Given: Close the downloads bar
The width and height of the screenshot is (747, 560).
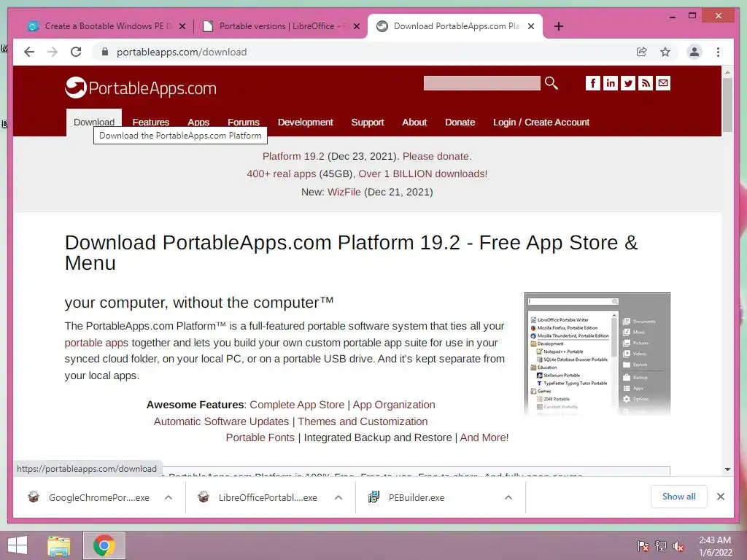Looking at the screenshot, I should point(721,497).
